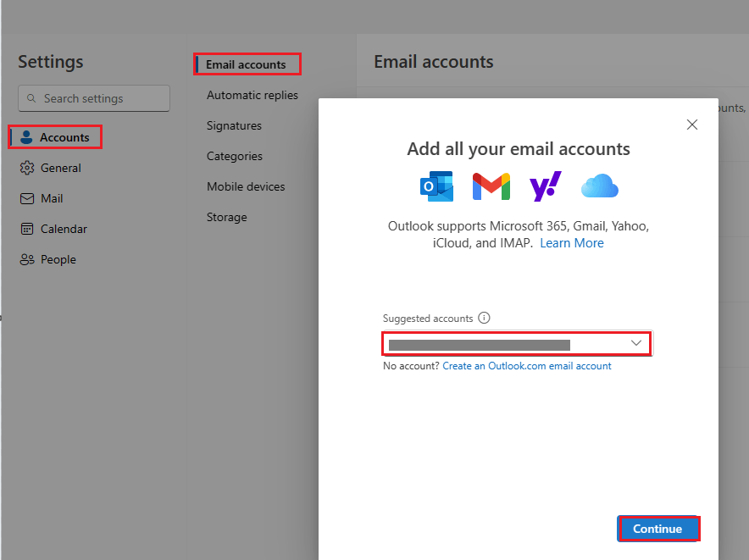Click the Add all your email accounts heading

[519, 149]
